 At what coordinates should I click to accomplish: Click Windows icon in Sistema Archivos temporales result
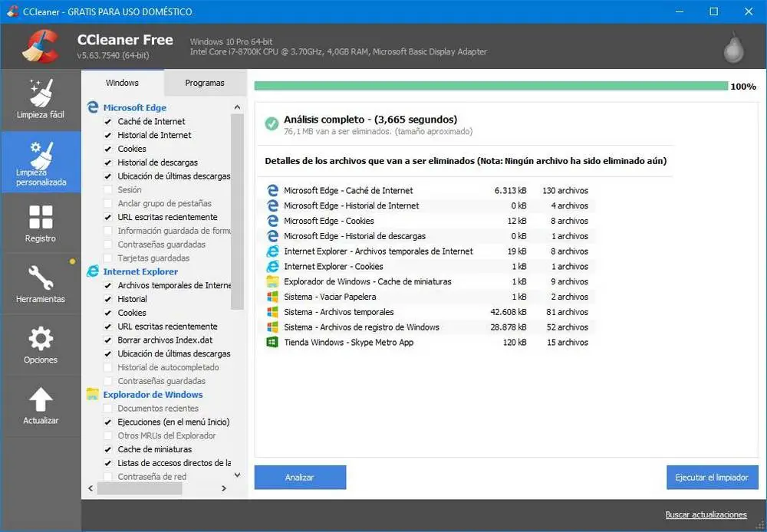(x=272, y=311)
